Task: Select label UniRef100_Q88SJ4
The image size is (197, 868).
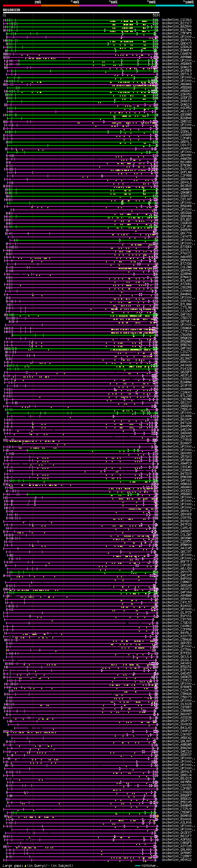Action: pyautogui.click(x=177, y=775)
